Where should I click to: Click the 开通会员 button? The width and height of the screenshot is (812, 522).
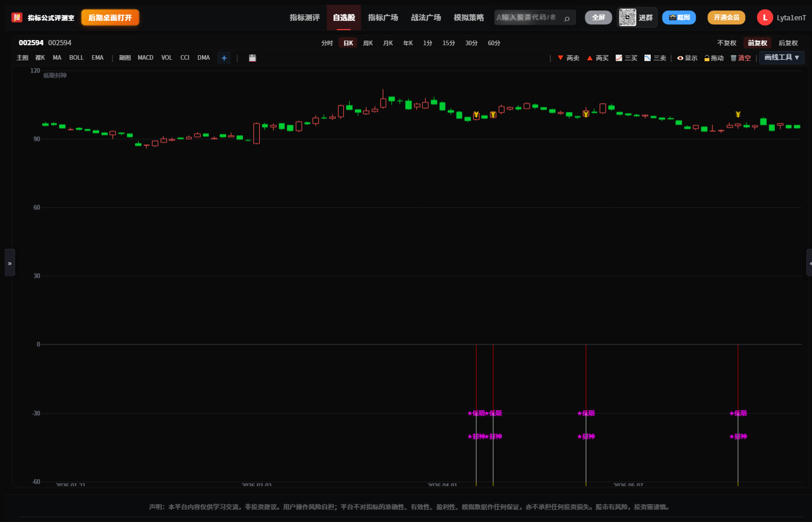click(x=726, y=17)
